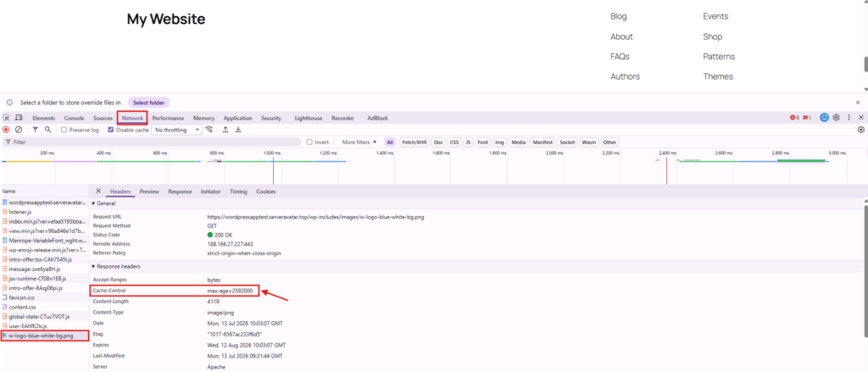The width and height of the screenshot is (868, 372).
Task: Open Network panel settings gear
Action: pyautogui.click(x=861, y=130)
